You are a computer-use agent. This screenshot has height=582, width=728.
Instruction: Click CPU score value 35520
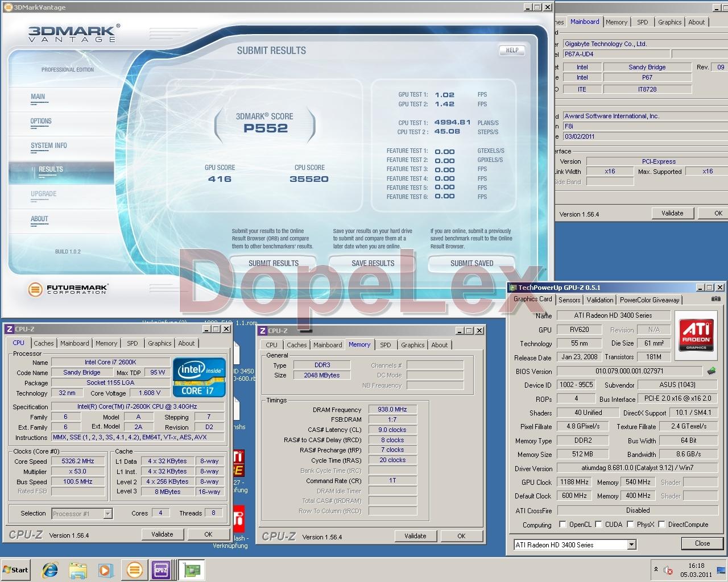coord(309,179)
